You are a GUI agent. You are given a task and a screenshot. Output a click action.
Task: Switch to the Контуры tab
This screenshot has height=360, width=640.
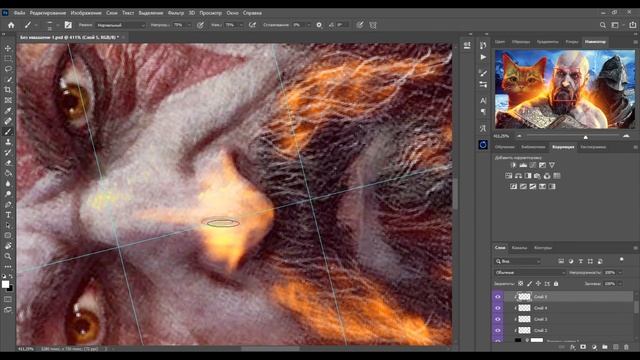(x=542, y=248)
